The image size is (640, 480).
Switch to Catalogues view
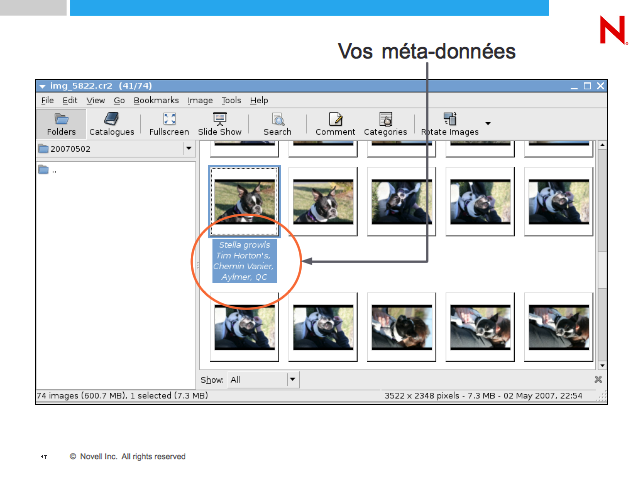[x=111, y=123]
